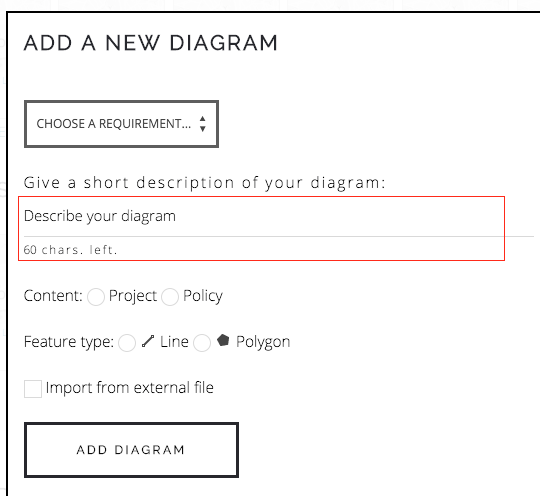Click the Import from external file label
540x496 pixels.
click(129, 388)
